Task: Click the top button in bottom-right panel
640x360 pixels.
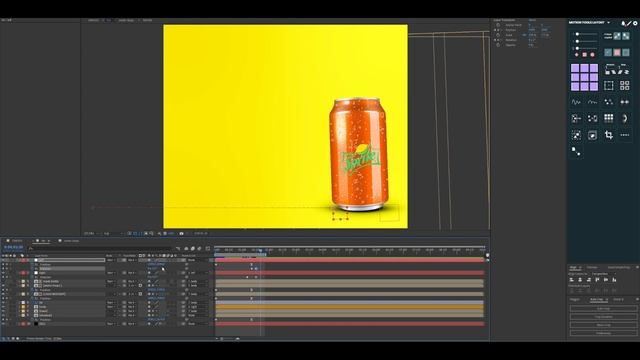Action: pos(604,309)
